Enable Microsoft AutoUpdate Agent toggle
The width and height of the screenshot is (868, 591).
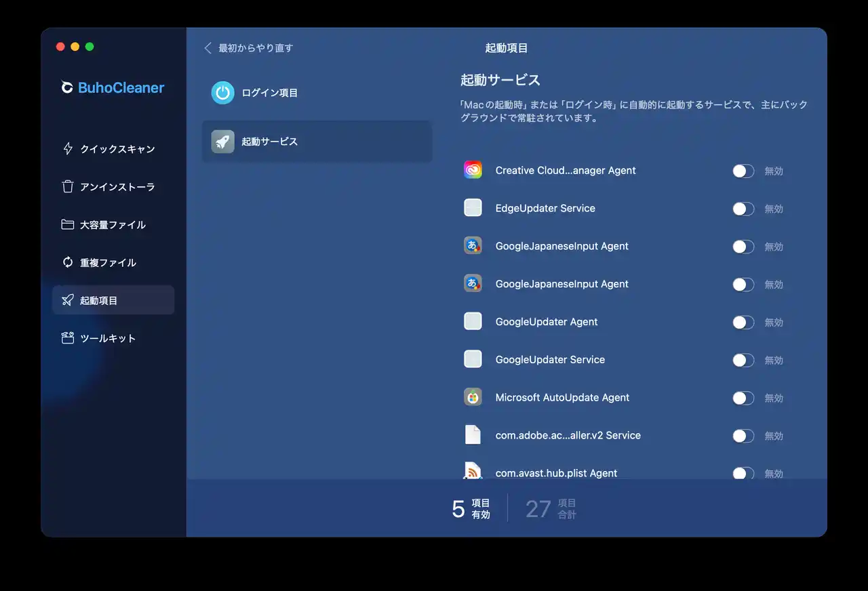click(x=743, y=398)
